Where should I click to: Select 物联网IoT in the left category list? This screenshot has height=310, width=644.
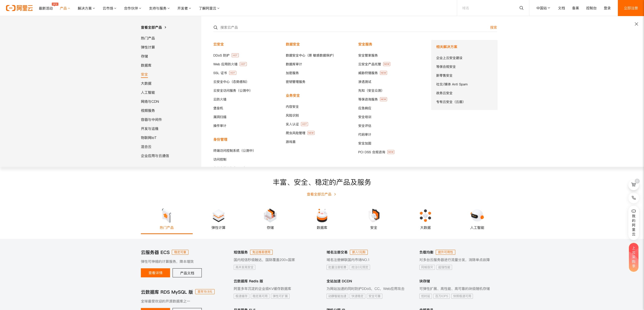[x=149, y=138]
